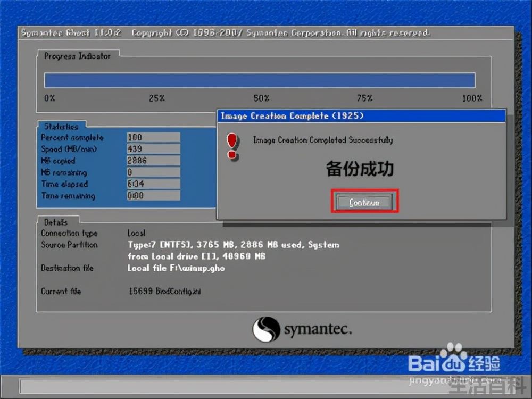The width and height of the screenshot is (532, 399).
Task: Click the '50%' progress marker
Action: pos(262,98)
